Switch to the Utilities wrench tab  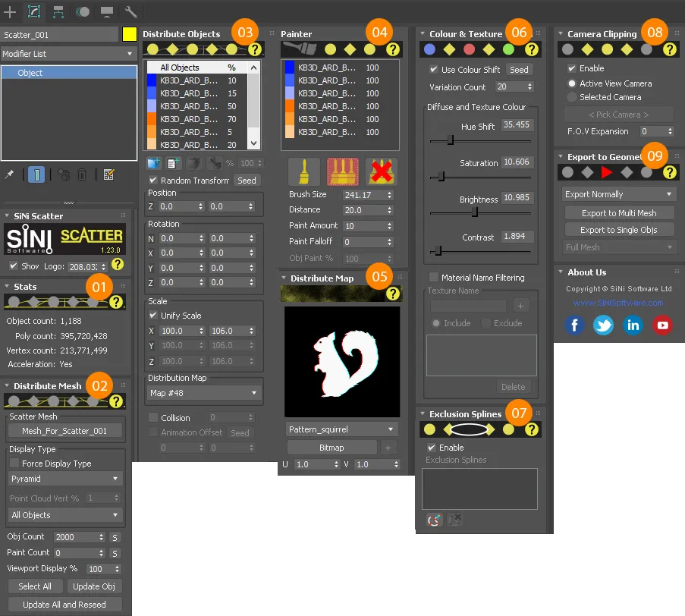130,11
